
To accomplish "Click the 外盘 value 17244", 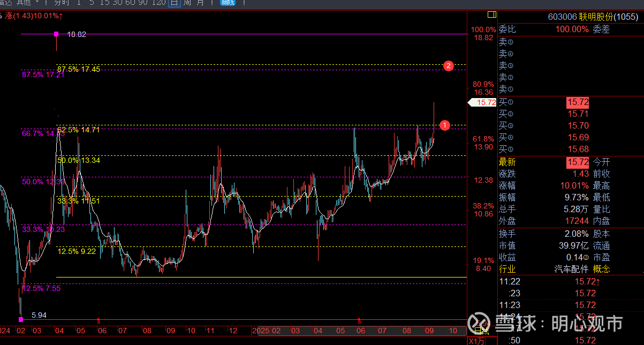I will tap(578, 221).
